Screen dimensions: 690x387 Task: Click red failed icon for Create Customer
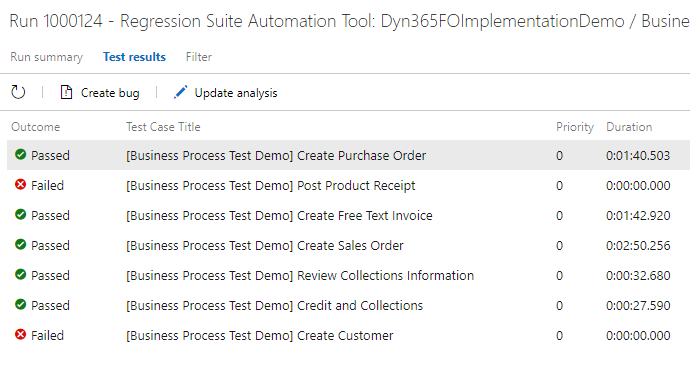click(20, 335)
